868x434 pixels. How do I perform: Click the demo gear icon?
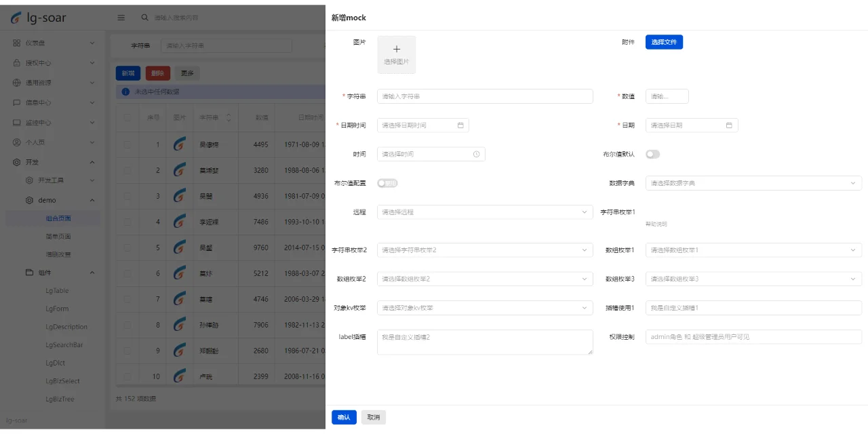point(29,200)
